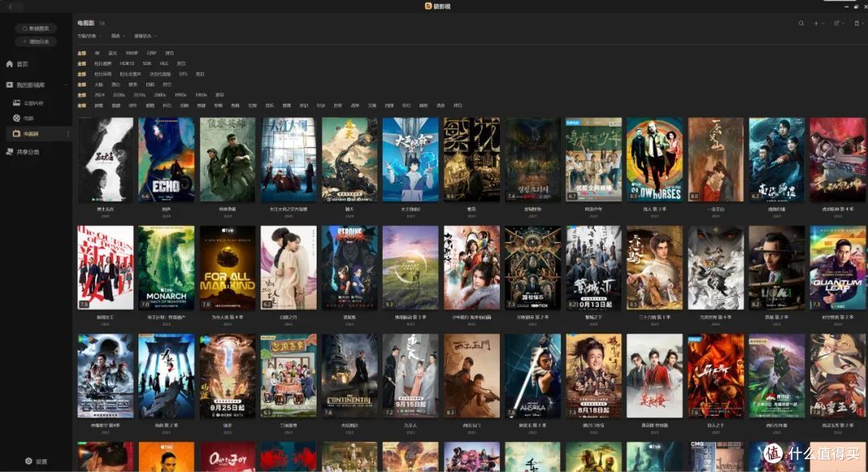Collapse the 我的影视库 section arrow

coord(66,84)
